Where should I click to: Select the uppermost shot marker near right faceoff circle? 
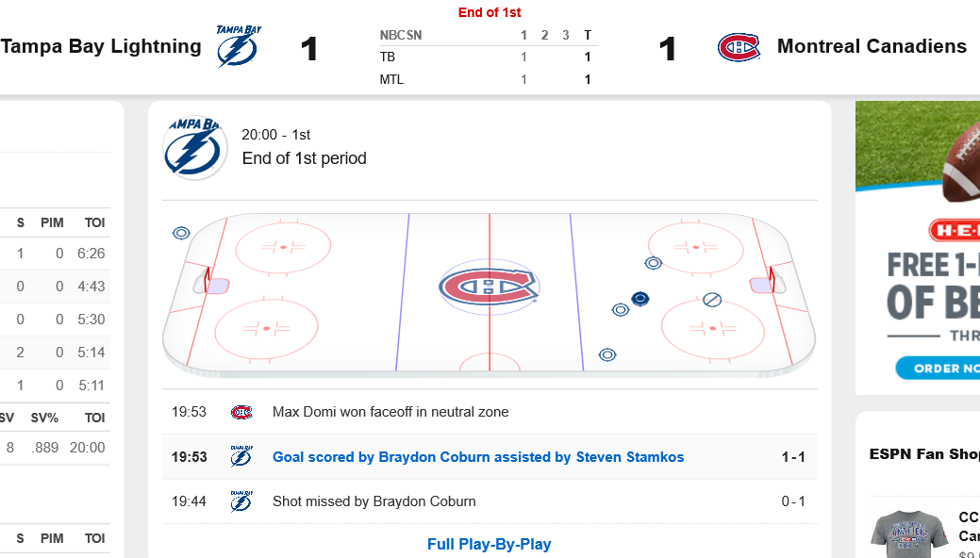653,263
